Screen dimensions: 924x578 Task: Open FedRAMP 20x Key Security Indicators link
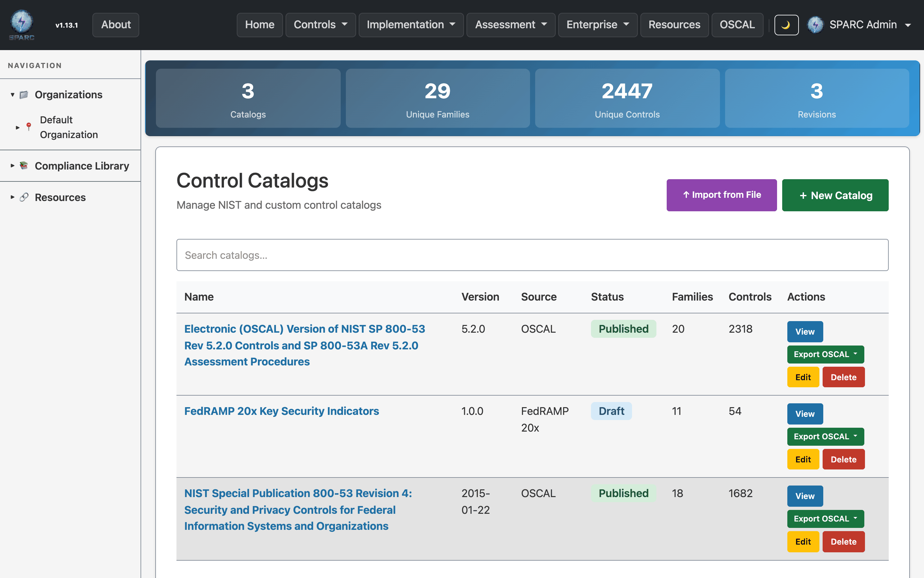point(281,411)
